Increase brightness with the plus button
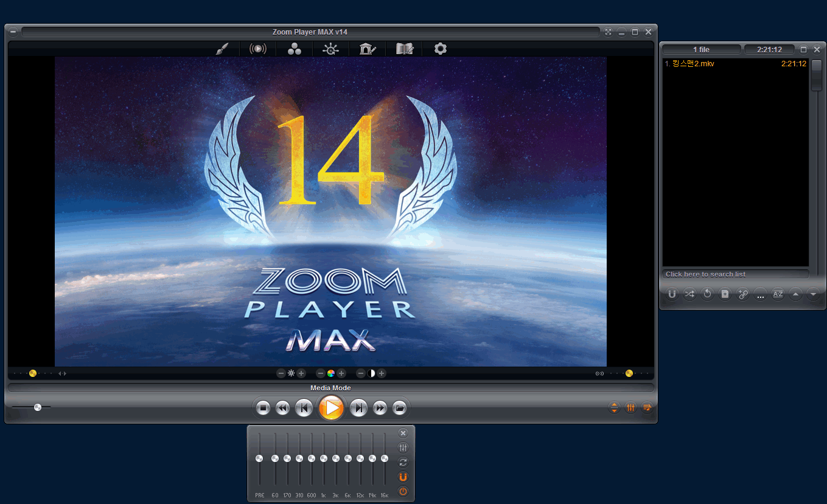Image resolution: width=827 pixels, height=504 pixels. click(301, 373)
